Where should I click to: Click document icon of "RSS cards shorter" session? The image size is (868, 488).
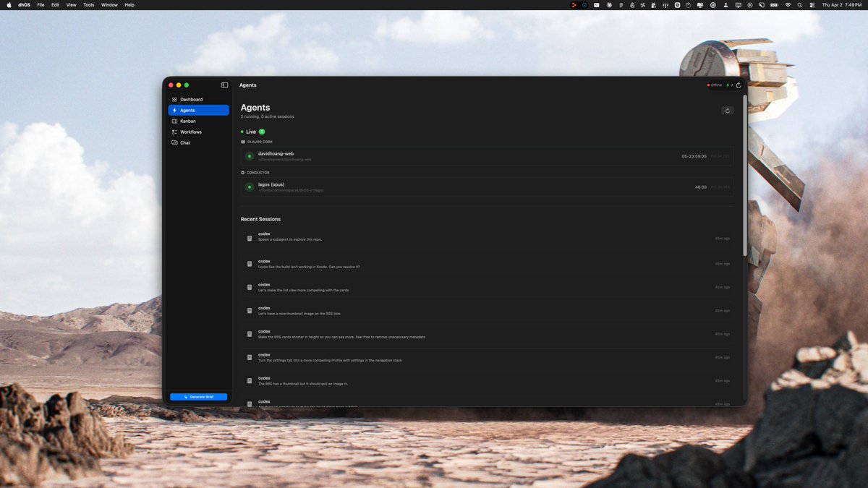point(250,334)
